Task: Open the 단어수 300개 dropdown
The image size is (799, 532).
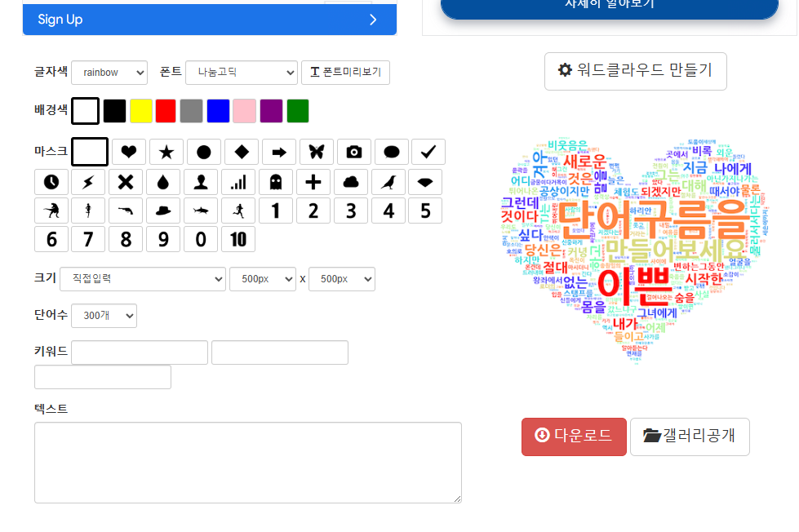Action: point(104,316)
